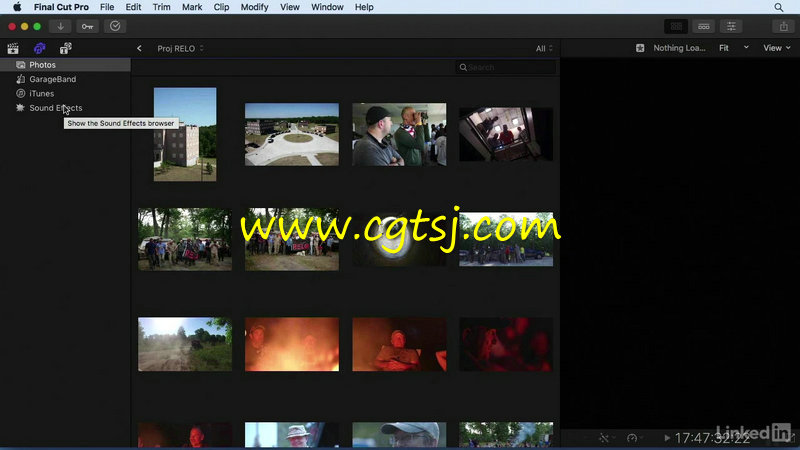This screenshot has width=800, height=450.
Task: Select the bright campfire faces photo
Action: (292, 344)
